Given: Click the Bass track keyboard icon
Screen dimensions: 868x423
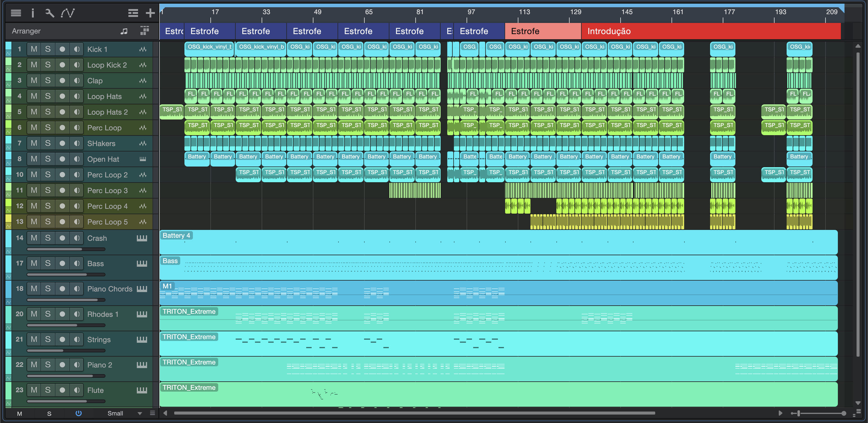Looking at the screenshot, I should [x=142, y=263].
